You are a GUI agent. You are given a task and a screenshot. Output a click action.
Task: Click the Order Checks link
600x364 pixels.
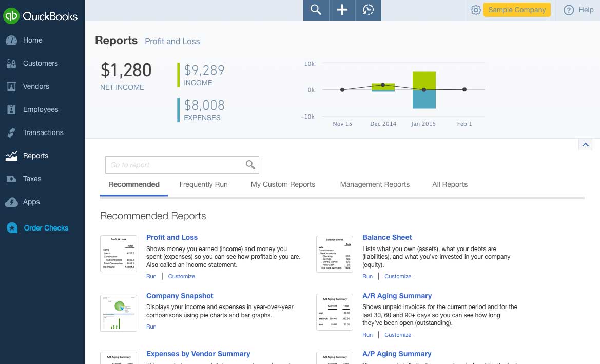click(46, 228)
